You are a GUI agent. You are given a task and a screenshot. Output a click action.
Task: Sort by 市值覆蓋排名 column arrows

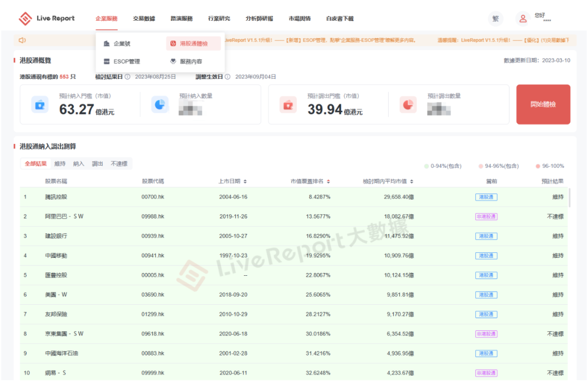pyautogui.click(x=328, y=182)
